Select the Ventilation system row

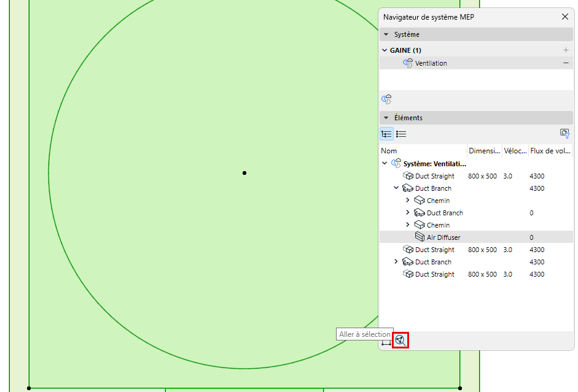[476, 63]
